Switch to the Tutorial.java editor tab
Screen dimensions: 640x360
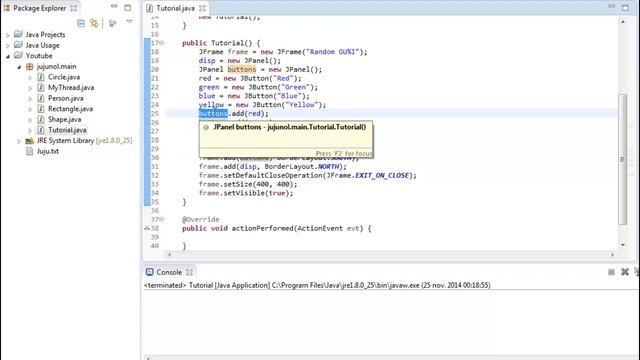176,8
